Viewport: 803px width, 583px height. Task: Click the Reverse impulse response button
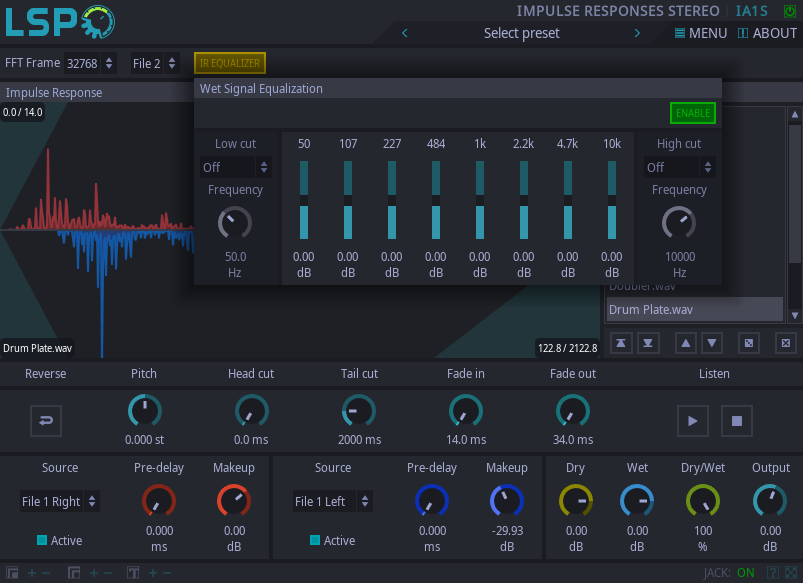pos(45,420)
